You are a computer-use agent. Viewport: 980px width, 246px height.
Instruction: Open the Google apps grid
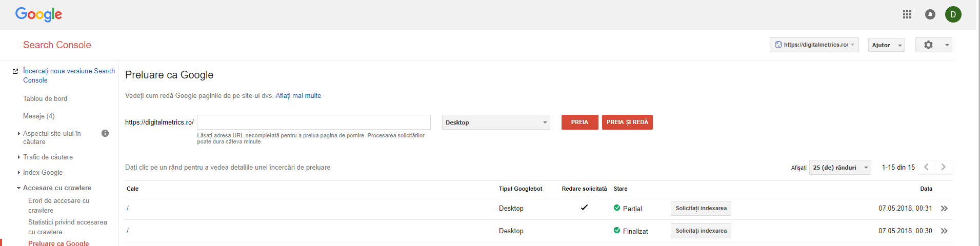pyautogui.click(x=907, y=14)
